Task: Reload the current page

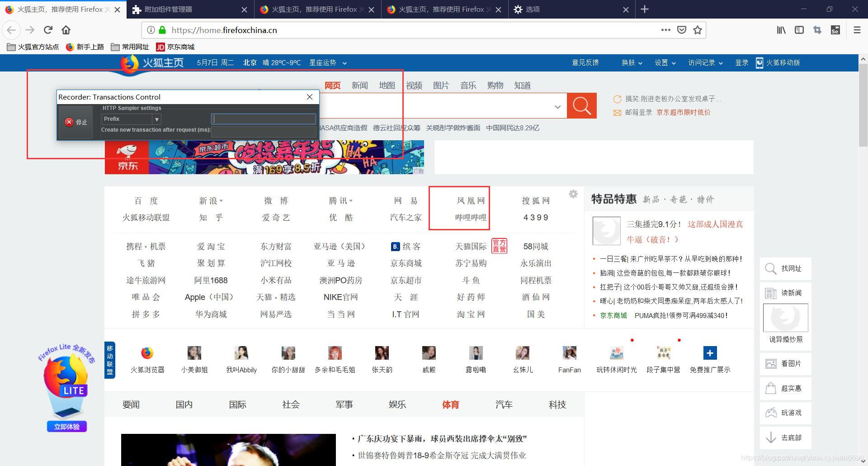Action: [x=48, y=30]
